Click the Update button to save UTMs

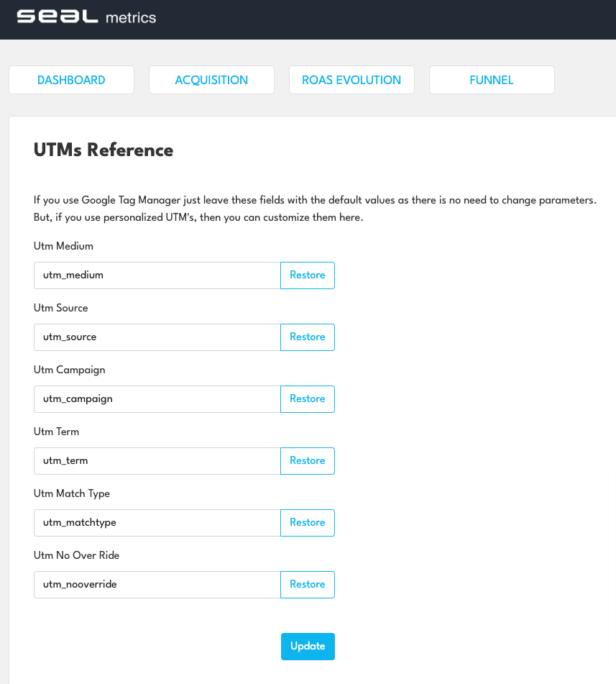tap(308, 646)
